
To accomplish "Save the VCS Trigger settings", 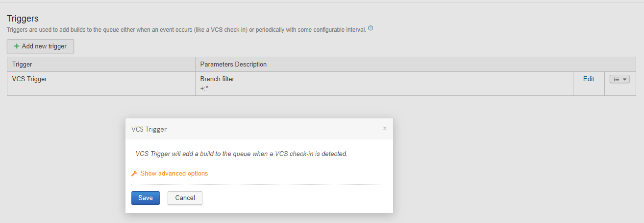I will pyautogui.click(x=146, y=198).
